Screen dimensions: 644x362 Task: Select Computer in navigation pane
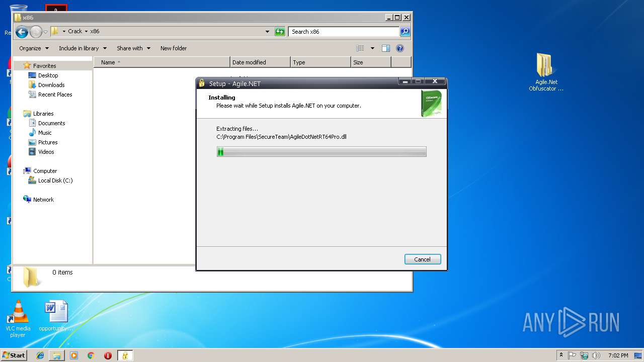click(45, 171)
